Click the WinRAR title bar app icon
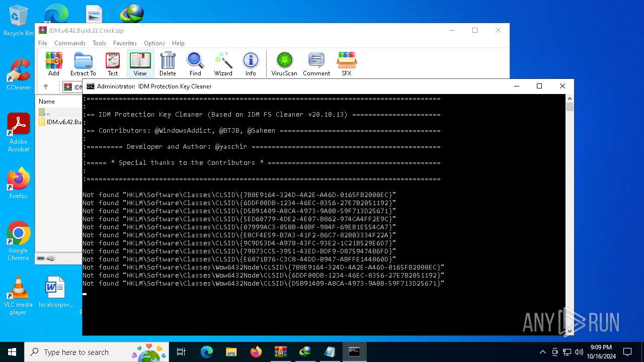Image resolution: width=644 pixels, height=362 pixels. 43,30
